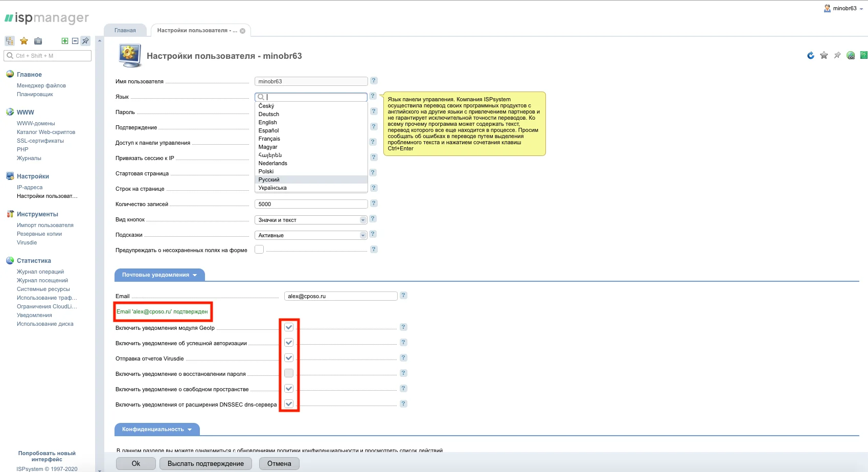Open the Вид кнопок dropdown
Viewport: 868px width, 472px height.
point(311,220)
